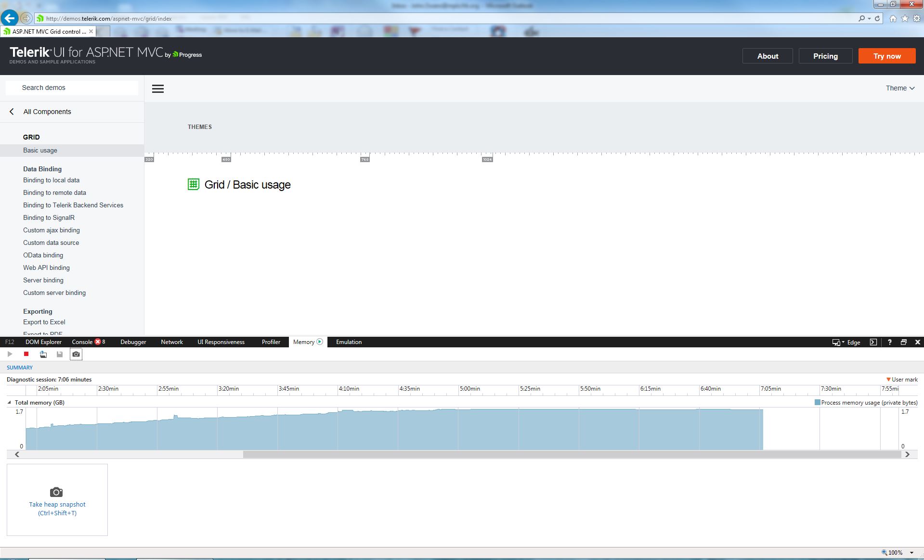Screen dimensions: 924x560
Task: Open developer tools help question mark icon
Action: tap(889, 342)
